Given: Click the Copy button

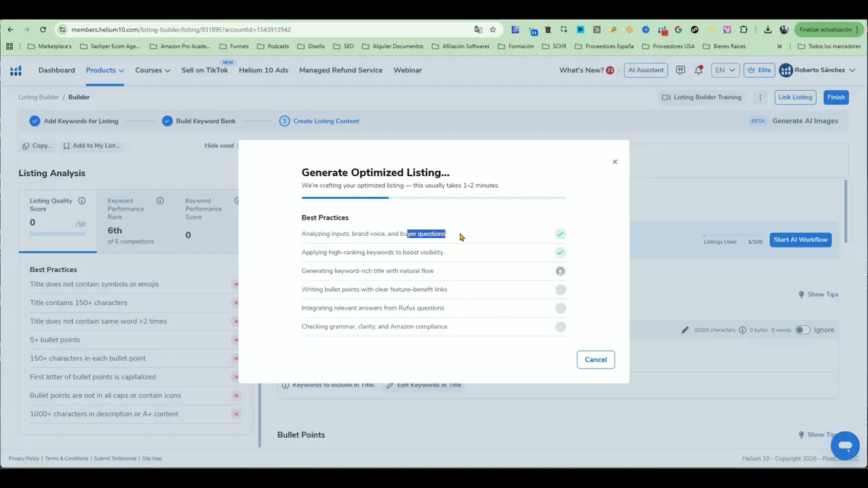Looking at the screenshot, I should pyautogui.click(x=37, y=145).
